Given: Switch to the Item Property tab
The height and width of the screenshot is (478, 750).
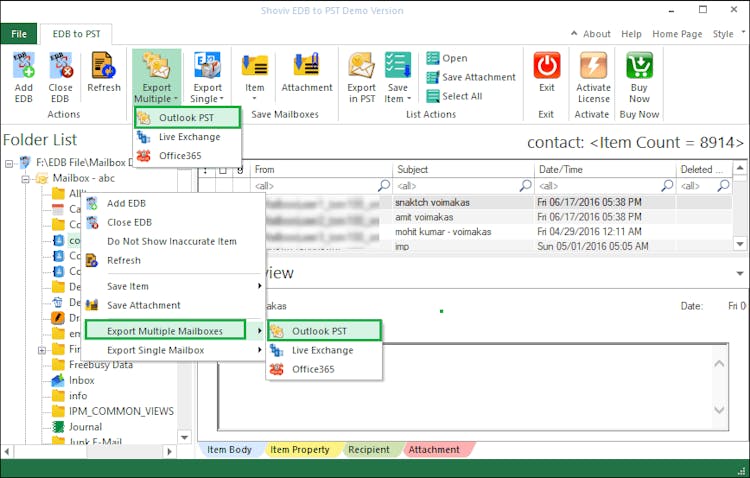Looking at the screenshot, I should click(x=300, y=450).
